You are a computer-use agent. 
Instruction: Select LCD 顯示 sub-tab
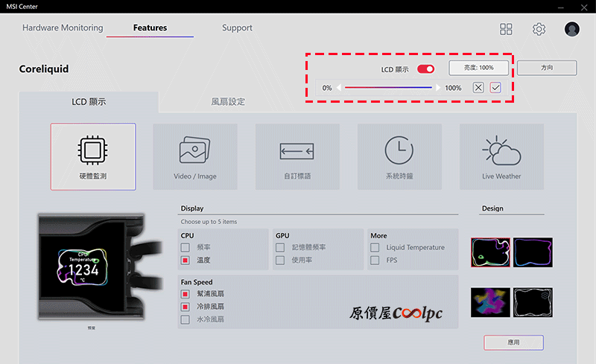[x=89, y=102]
